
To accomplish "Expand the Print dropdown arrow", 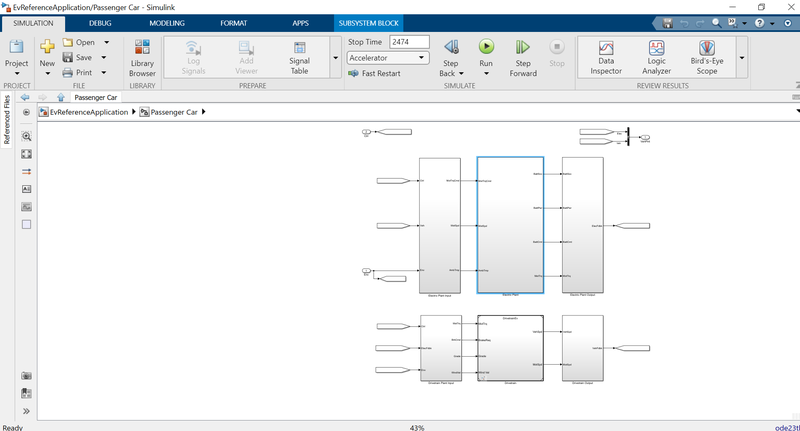I will [x=104, y=73].
